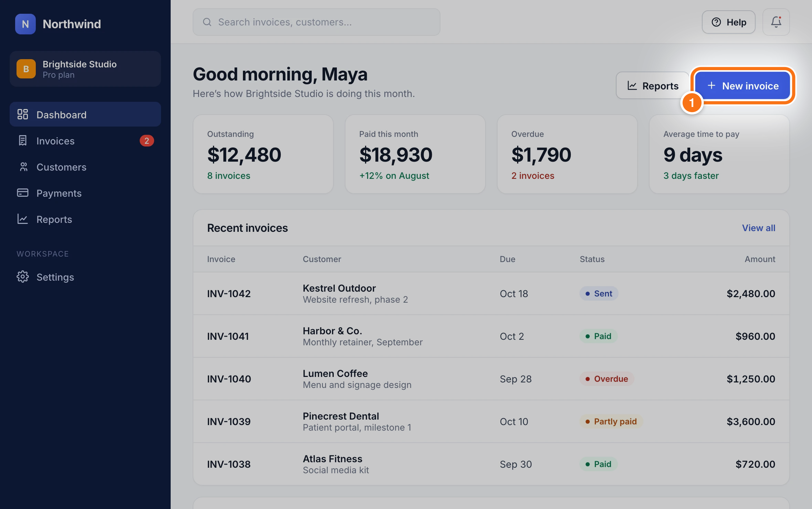Click the Kestrel Outdoor customer name

click(339, 288)
